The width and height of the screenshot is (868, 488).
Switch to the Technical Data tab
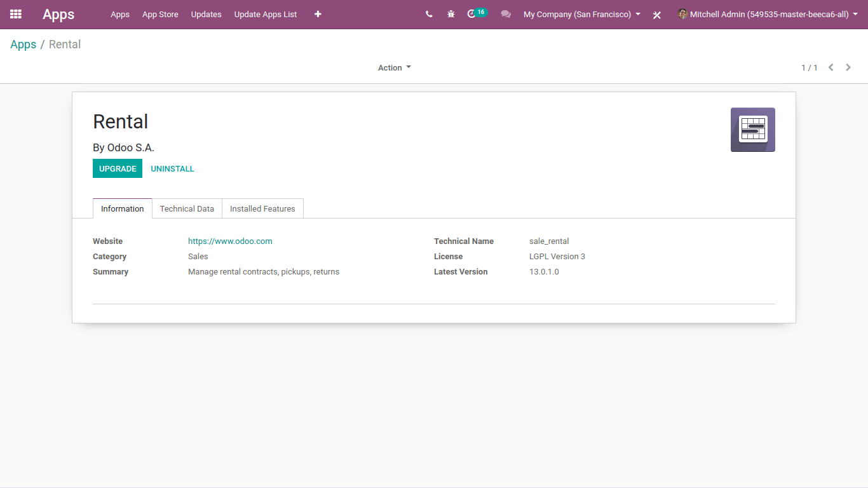coord(187,208)
